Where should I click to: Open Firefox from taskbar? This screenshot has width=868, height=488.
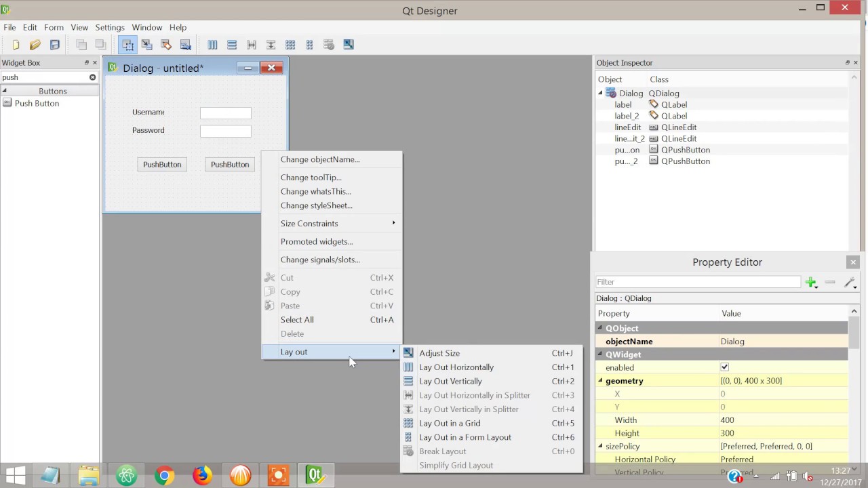(x=202, y=476)
